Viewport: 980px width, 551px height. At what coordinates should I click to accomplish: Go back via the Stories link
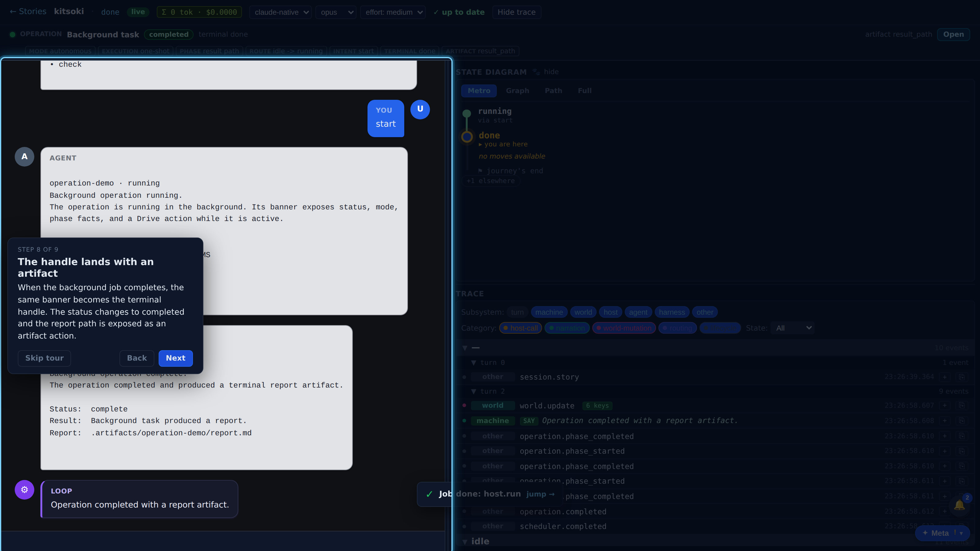pyautogui.click(x=28, y=11)
